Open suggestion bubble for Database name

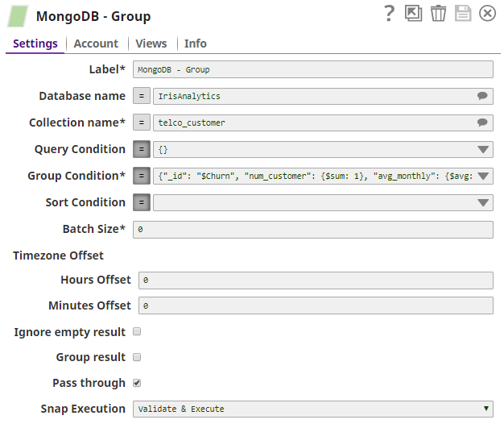(482, 96)
